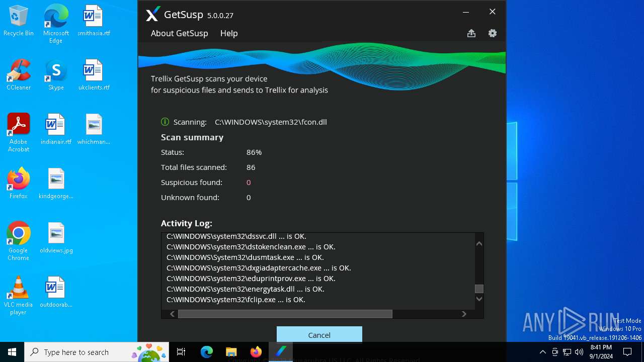This screenshot has width=644, height=362.
Task: Close the GetSusp window
Action: (493, 12)
